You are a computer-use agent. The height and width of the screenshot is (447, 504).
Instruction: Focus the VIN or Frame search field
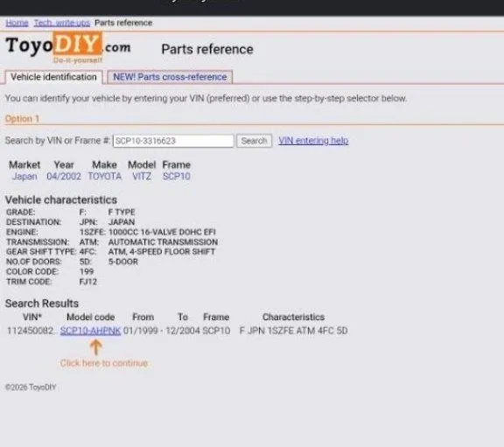(x=173, y=141)
